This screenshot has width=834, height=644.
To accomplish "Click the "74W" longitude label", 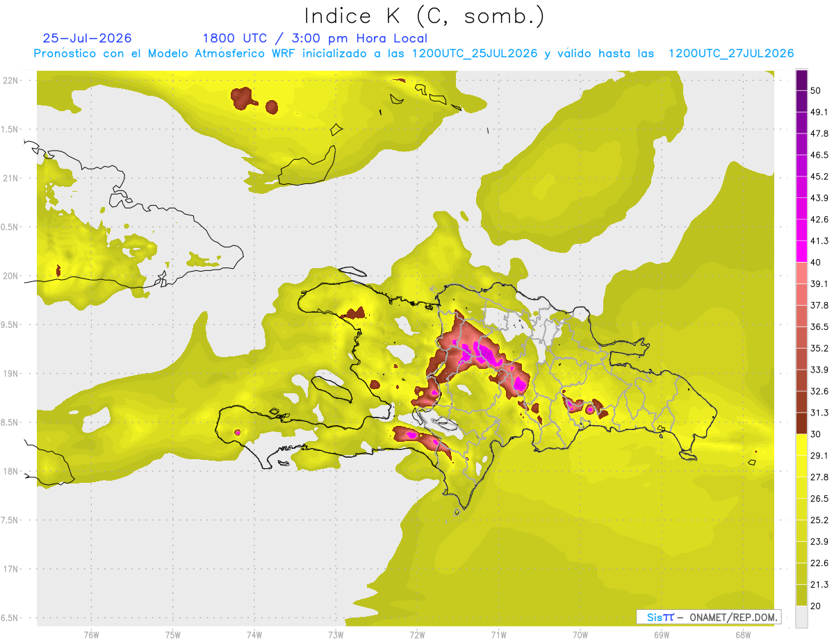I will pyautogui.click(x=254, y=635).
